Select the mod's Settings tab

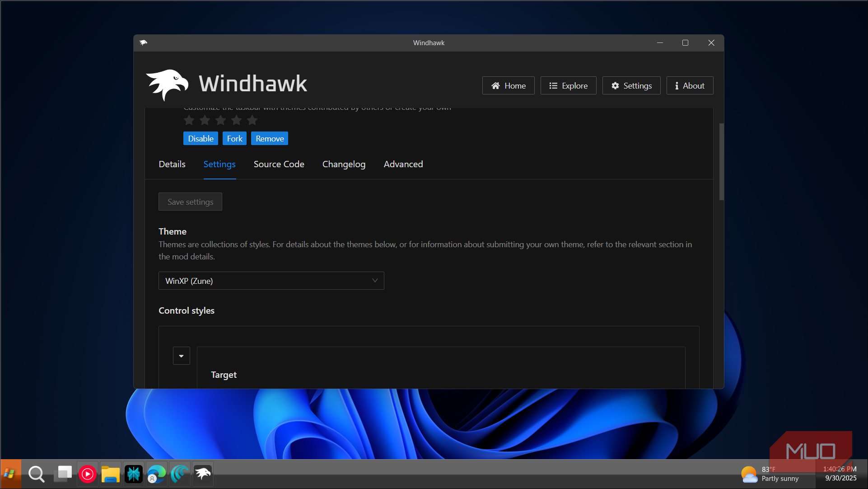219,164
